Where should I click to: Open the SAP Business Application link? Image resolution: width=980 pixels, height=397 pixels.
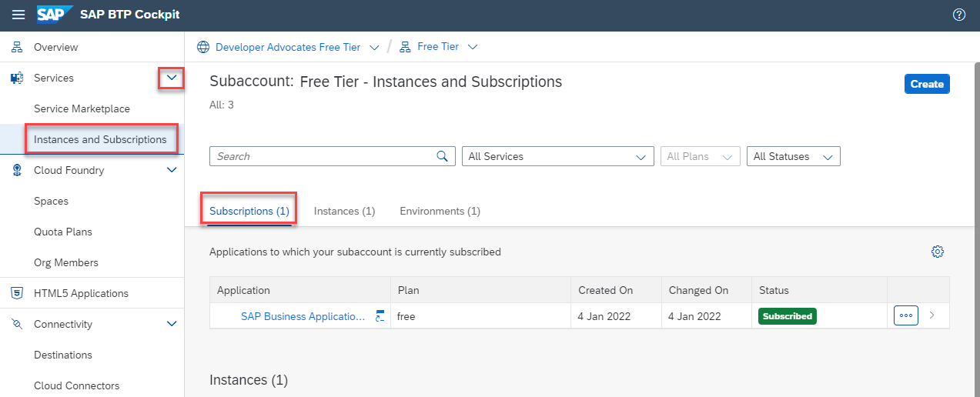pyautogui.click(x=303, y=316)
